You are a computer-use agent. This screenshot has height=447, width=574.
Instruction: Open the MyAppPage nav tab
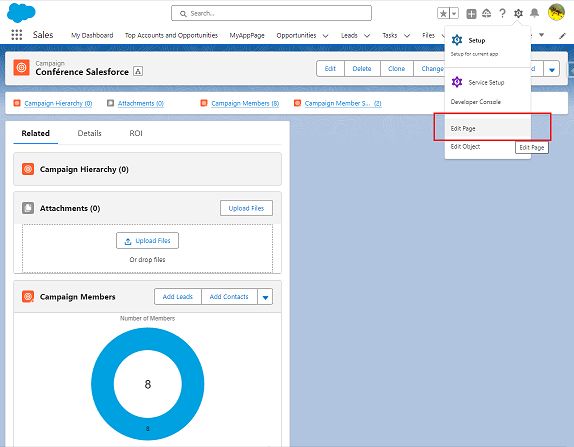click(247, 35)
